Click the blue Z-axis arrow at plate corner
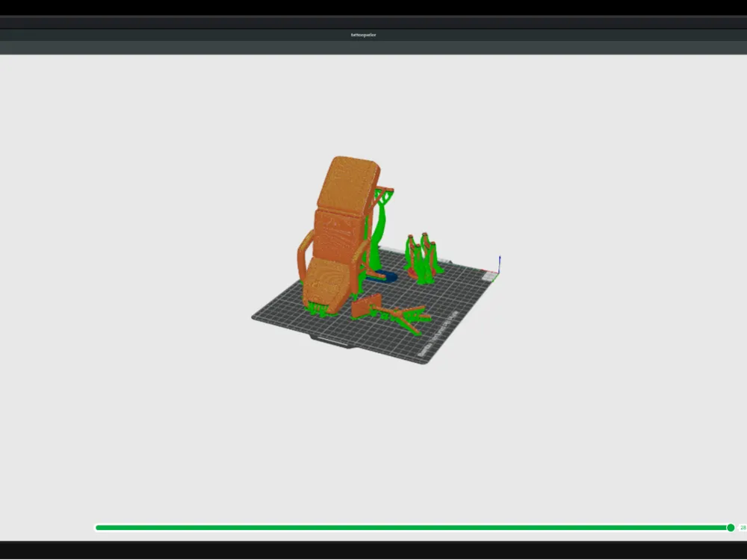The height and width of the screenshot is (560, 747). coord(499,264)
